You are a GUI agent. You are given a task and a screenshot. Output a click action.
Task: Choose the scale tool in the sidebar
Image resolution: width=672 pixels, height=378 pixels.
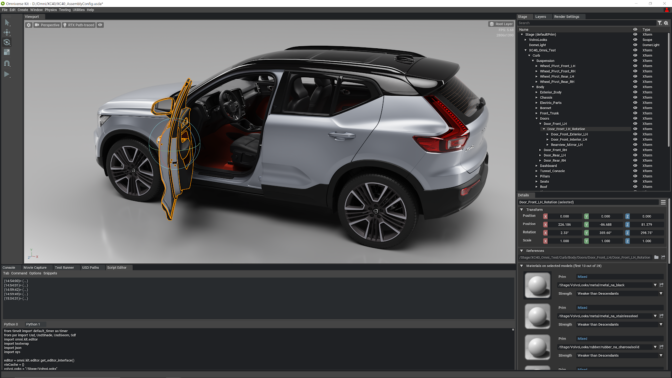coord(7,52)
